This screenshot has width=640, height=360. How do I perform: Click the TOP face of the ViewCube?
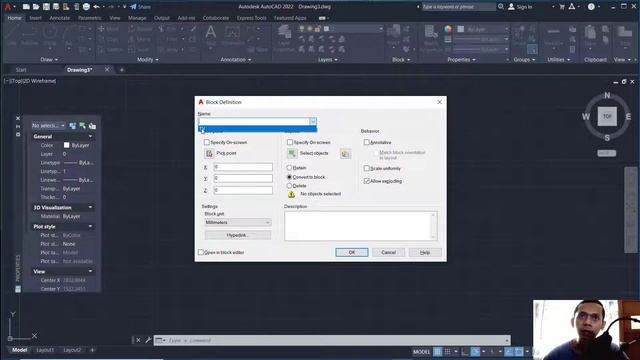tap(607, 116)
